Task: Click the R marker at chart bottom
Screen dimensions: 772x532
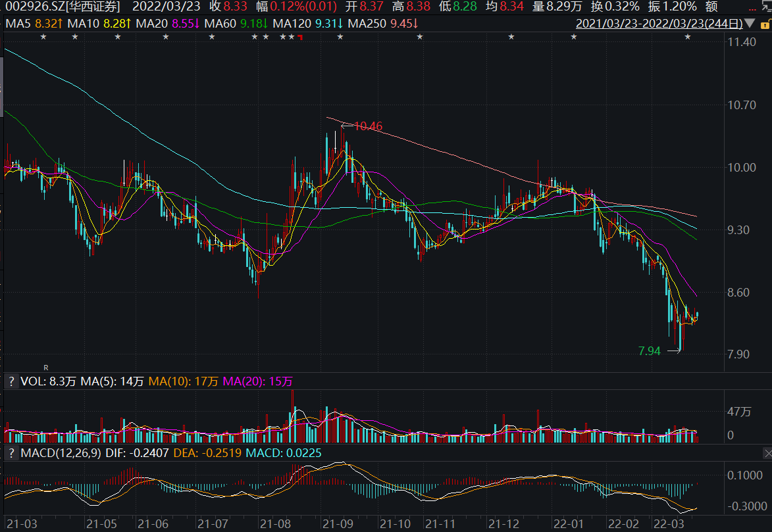Action: tap(46, 368)
